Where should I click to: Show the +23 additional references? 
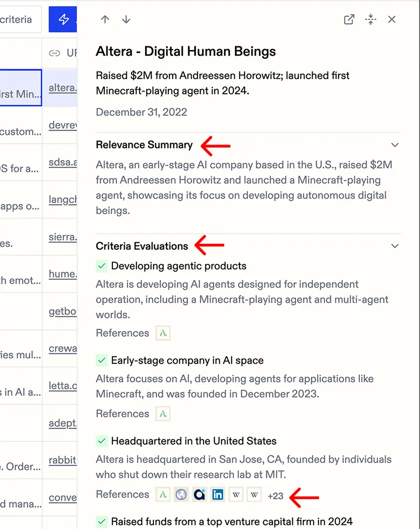tap(276, 496)
